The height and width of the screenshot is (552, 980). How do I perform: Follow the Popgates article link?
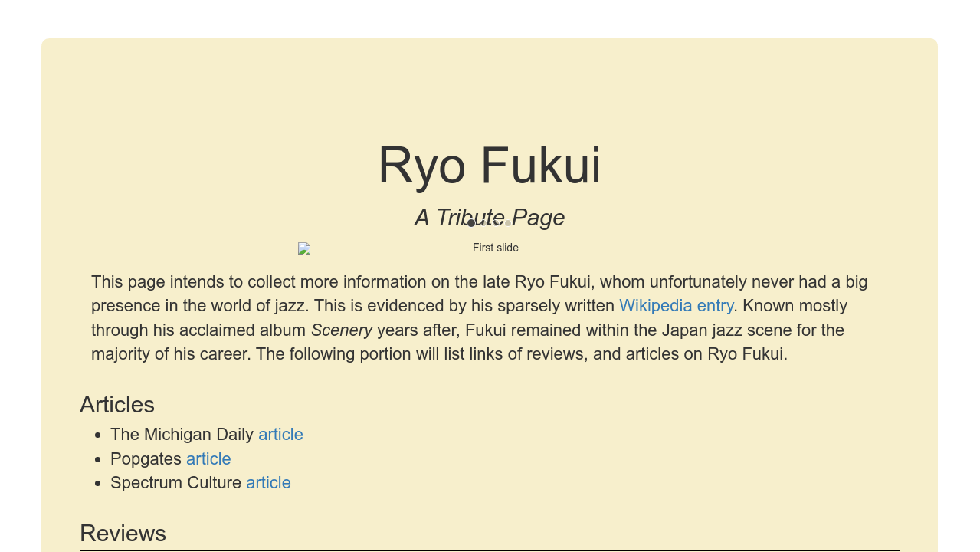(208, 459)
